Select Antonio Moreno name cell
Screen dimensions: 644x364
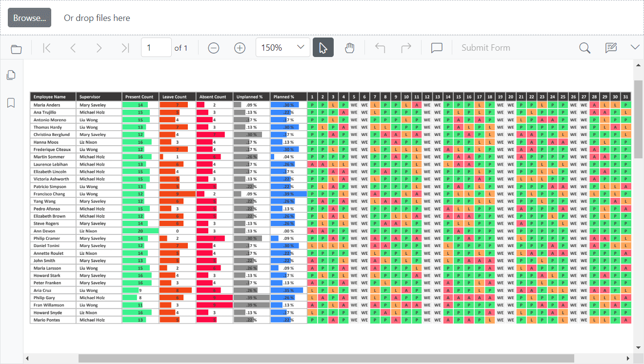[53, 120]
